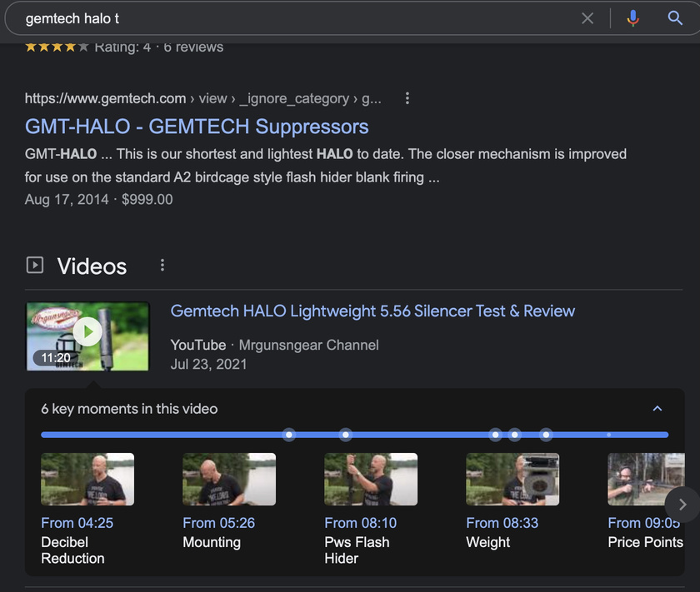Click the gemtech.com breadcrumb URL
The image size is (700, 592).
203,98
